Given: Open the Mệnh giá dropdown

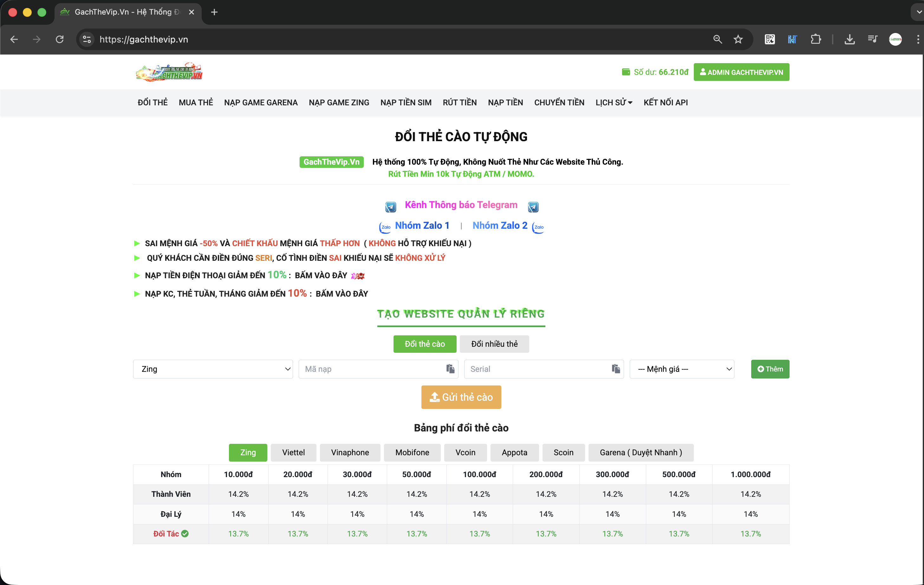Looking at the screenshot, I should pyautogui.click(x=682, y=369).
